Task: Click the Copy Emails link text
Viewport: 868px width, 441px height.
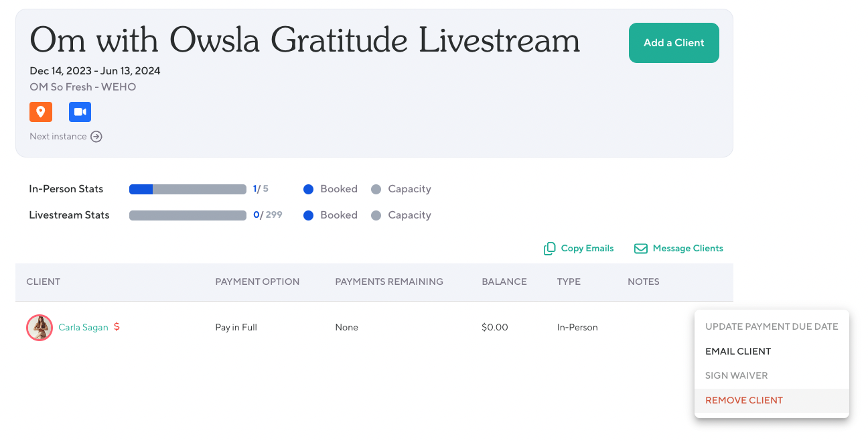Action: tap(587, 249)
